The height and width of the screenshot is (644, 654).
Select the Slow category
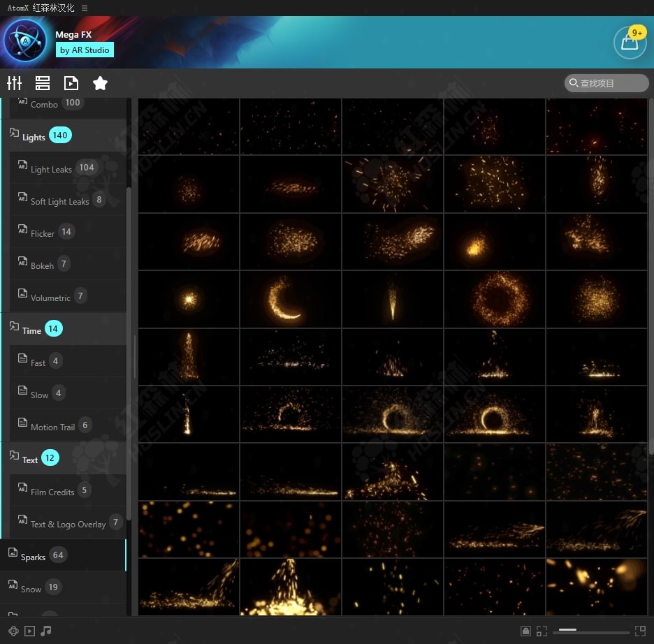pyautogui.click(x=68, y=393)
